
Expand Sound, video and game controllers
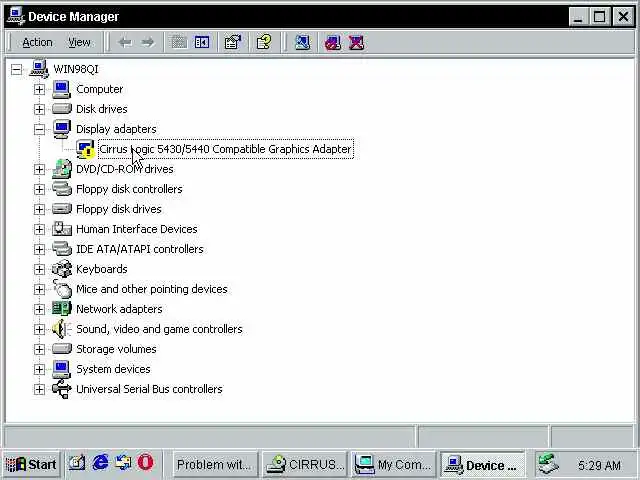coord(39,329)
